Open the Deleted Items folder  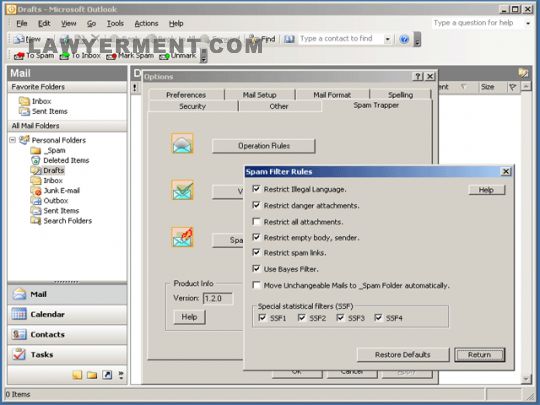[x=60, y=160]
